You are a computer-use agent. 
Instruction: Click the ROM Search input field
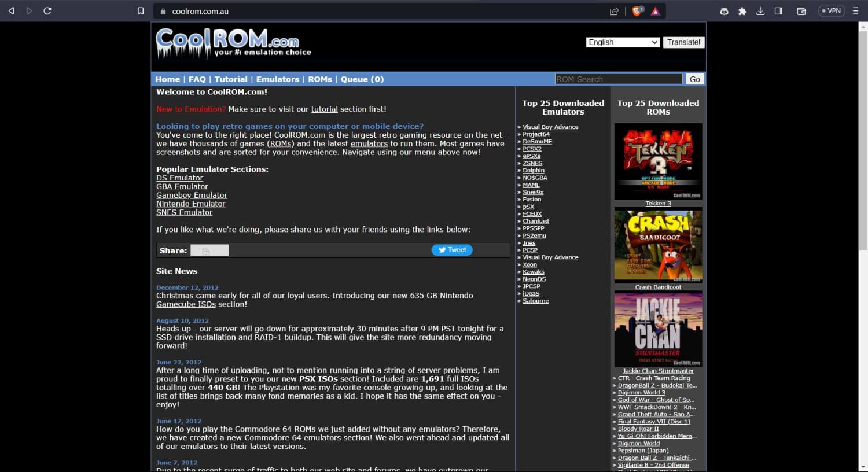click(619, 79)
